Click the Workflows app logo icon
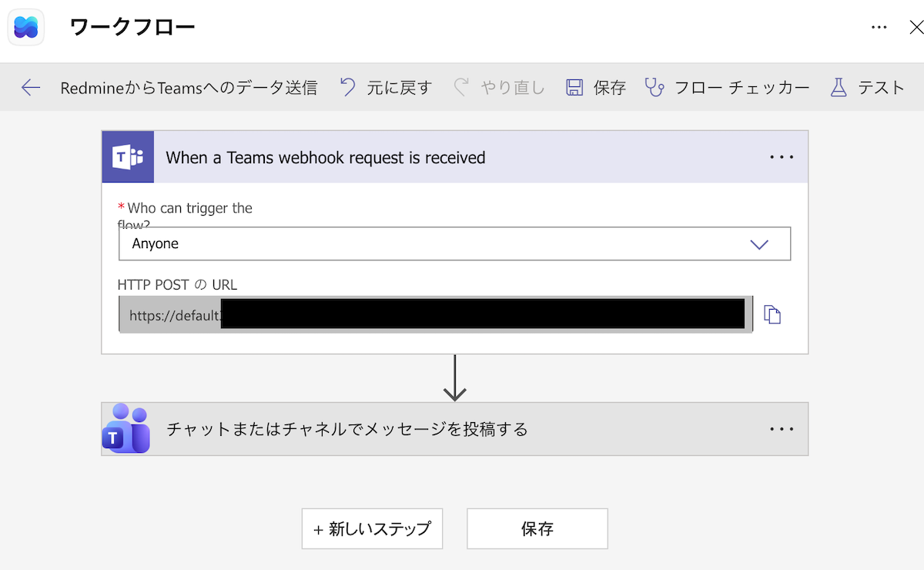924x570 pixels. [x=25, y=28]
